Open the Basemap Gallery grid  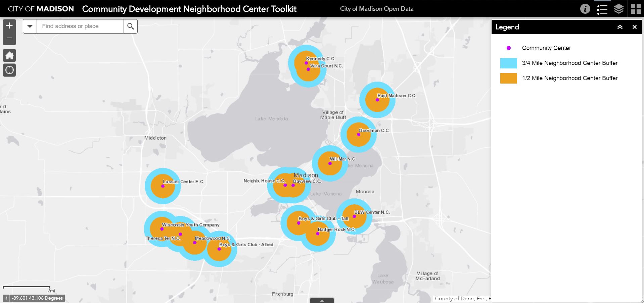[636, 9]
